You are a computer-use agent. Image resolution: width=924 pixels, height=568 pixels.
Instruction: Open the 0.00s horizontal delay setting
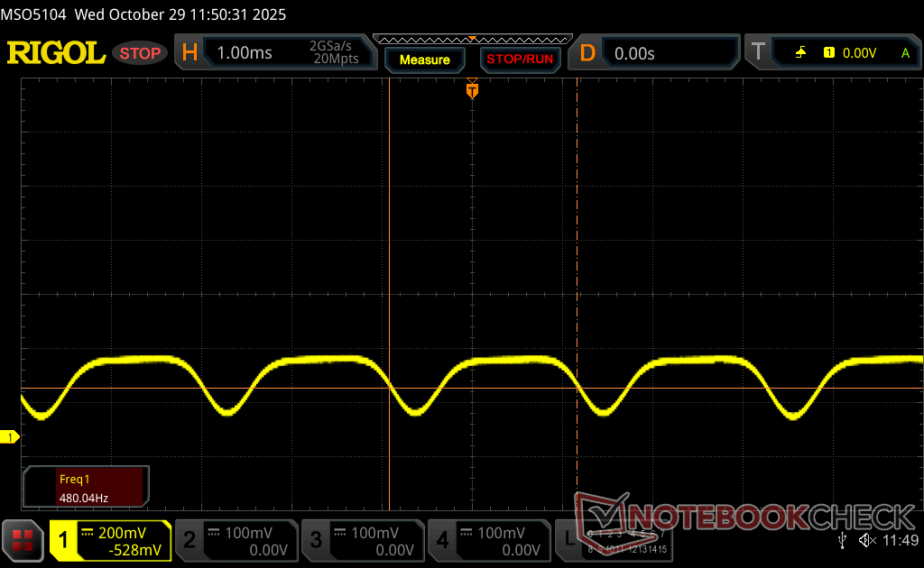pyautogui.click(x=668, y=53)
